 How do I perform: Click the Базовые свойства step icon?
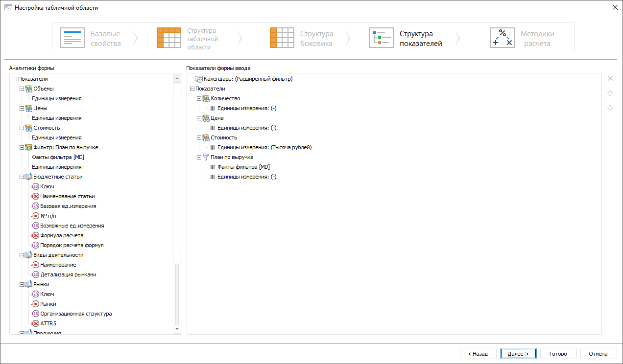pyautogui.click(x=72, y=38)
